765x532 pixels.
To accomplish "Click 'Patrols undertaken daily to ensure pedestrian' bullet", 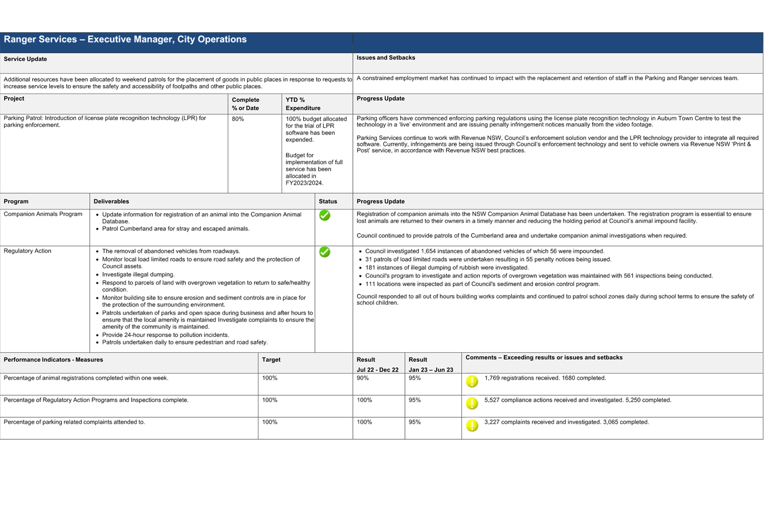I will coord(185,342).
